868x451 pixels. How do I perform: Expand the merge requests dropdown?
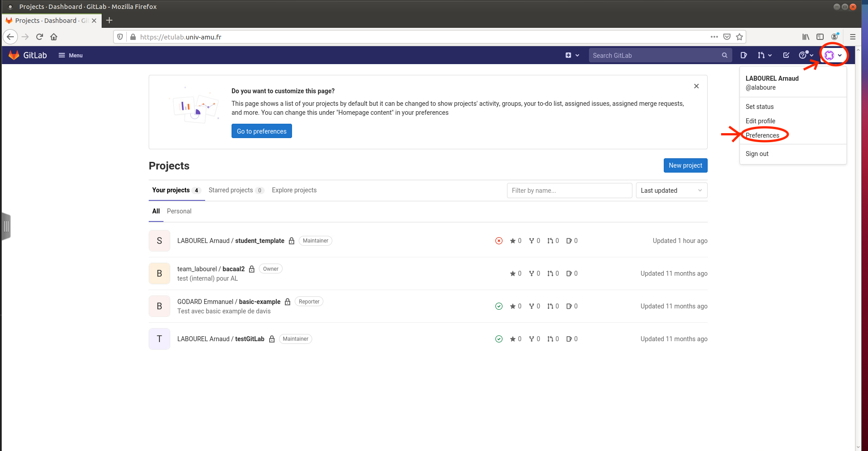765,55
